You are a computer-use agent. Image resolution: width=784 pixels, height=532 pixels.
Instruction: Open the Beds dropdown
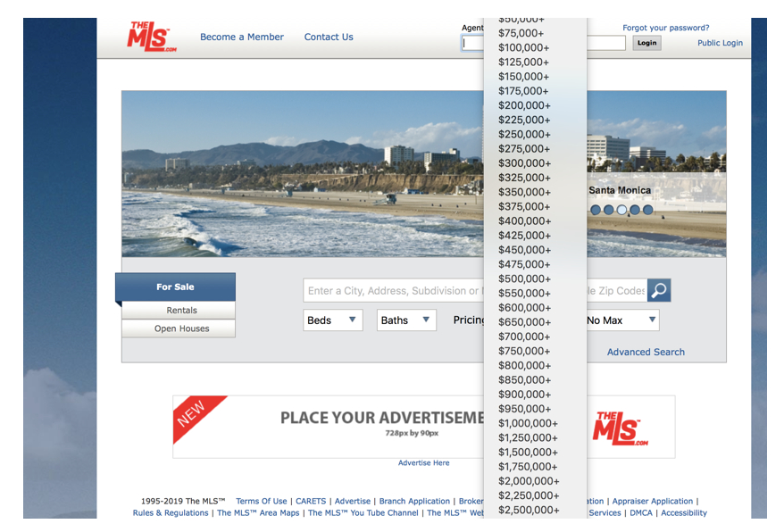tap(332, 320)
